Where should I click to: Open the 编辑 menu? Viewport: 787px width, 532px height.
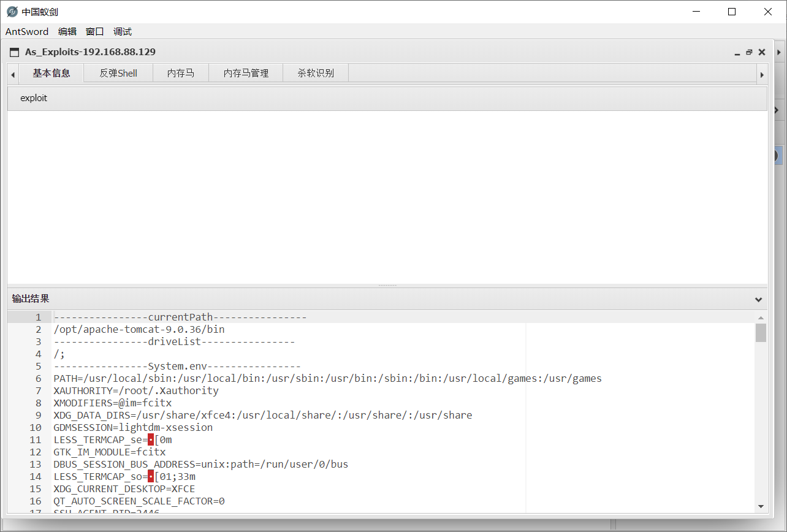click(x=67, y=32)
